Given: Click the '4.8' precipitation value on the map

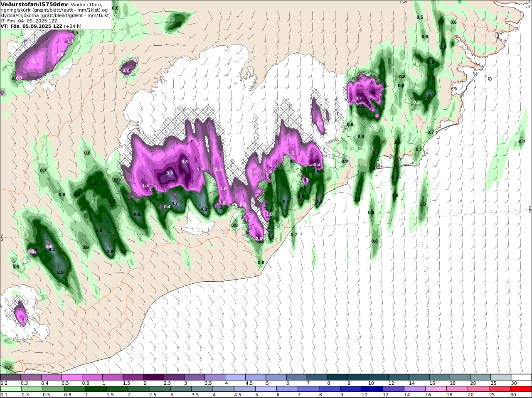Looking at the screenshot, I should coord(204,209).
